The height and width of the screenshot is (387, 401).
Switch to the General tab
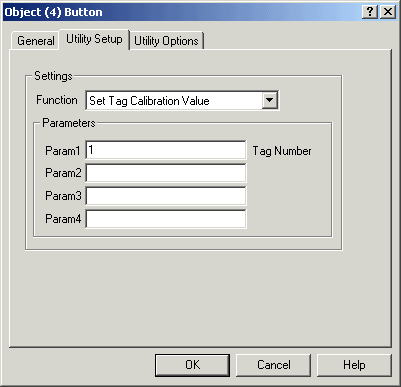pyautogui.click(x=36, y=41)
